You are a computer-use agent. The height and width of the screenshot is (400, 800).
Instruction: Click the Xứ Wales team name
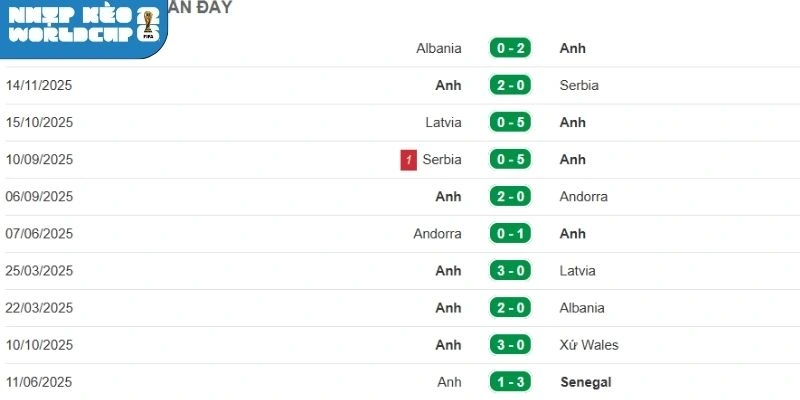[589, 345]
